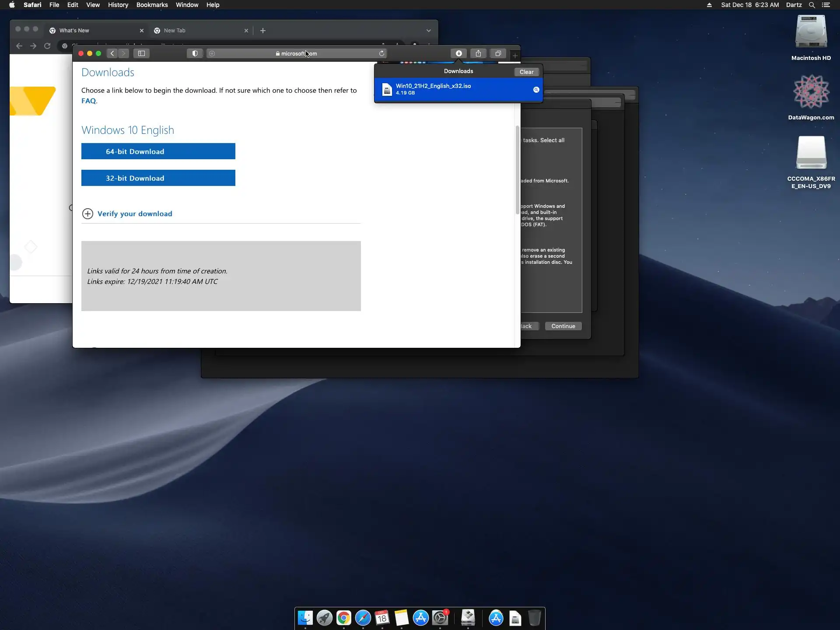
Task: Clear the downloads list
Action: click(x=526, y=72)
